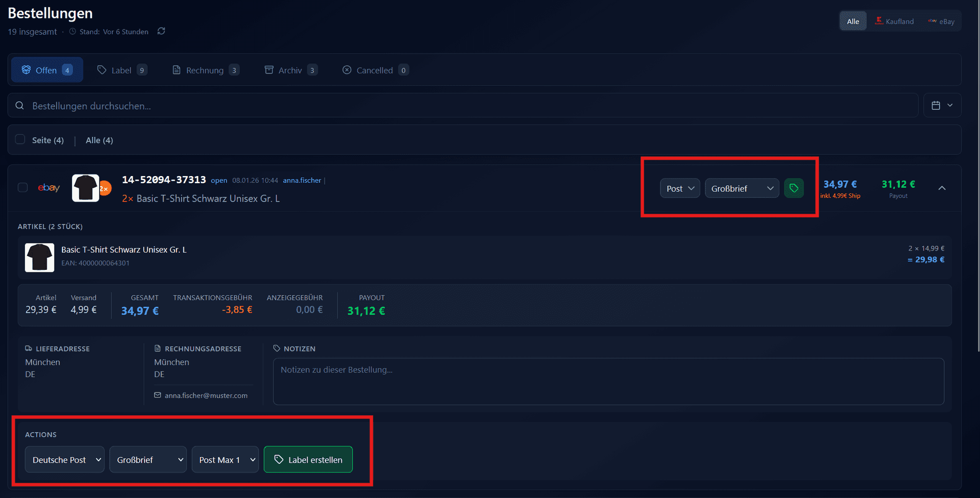Filter orders by Kaufland marketplace

click(x=894, y=21)
